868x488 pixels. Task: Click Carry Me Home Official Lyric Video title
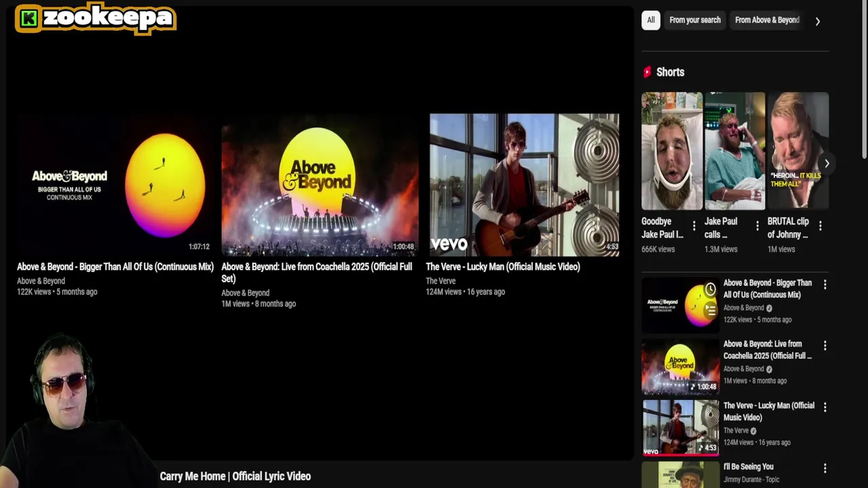click(x=235, y=476)
